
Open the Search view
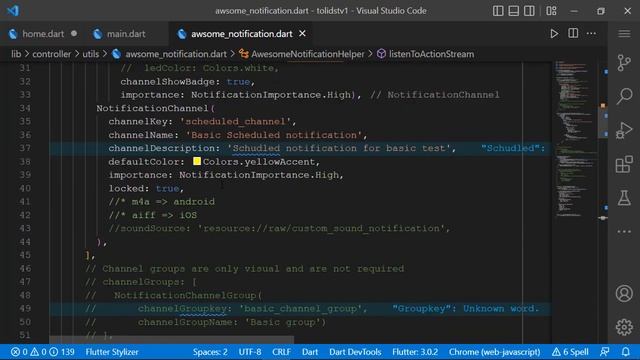624,96
